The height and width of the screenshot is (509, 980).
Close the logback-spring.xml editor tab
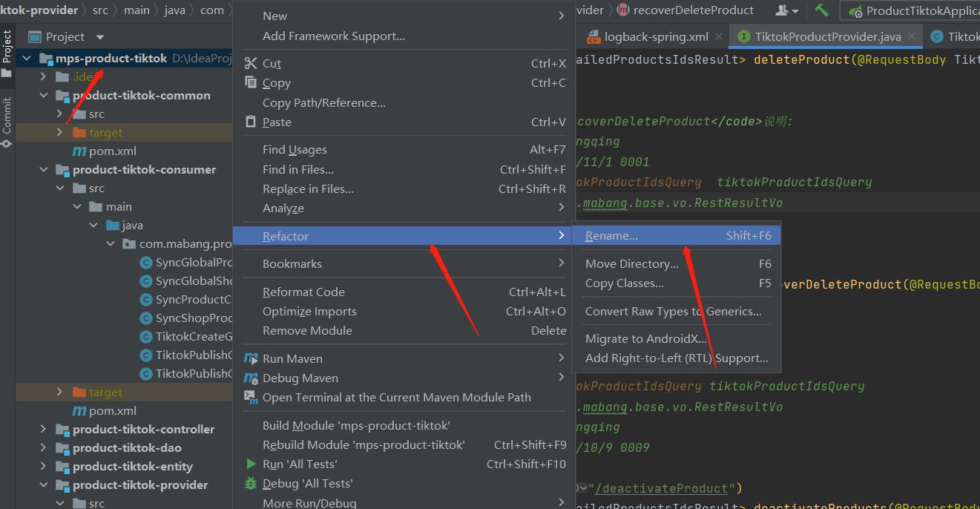[x=719, y=36]
